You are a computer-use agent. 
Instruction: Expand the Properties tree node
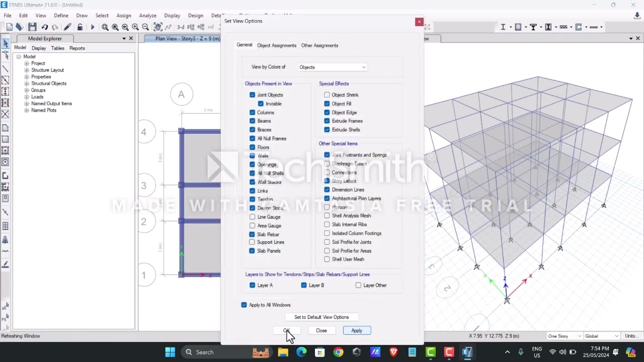point(27,77)
